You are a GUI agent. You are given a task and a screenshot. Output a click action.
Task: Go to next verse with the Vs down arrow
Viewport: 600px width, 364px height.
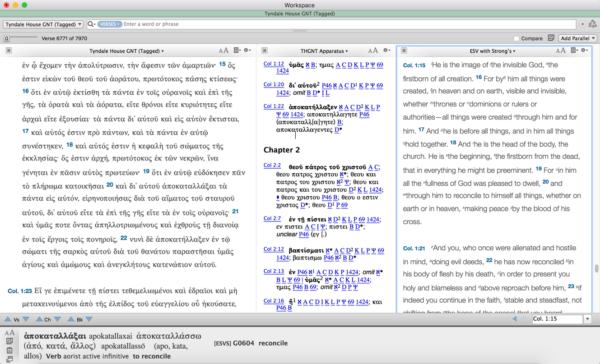pos(26,319)
